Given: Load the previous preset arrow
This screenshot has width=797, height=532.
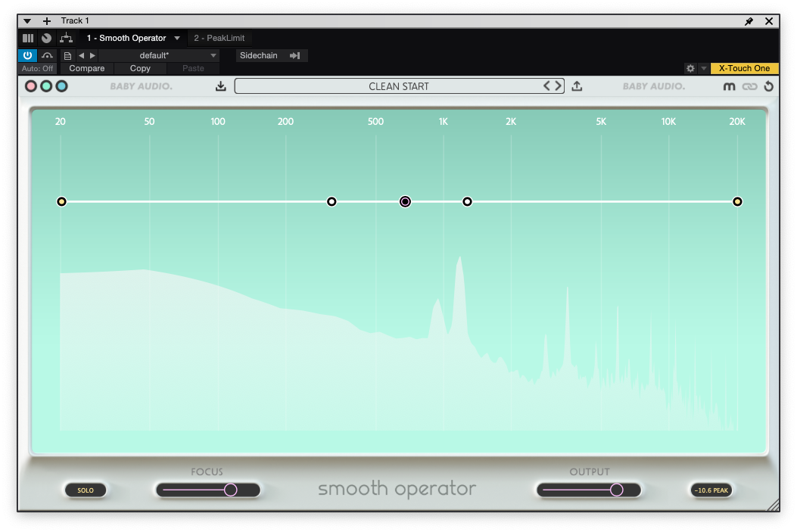Looking at the screenshot, I should [x=81, y=55].
